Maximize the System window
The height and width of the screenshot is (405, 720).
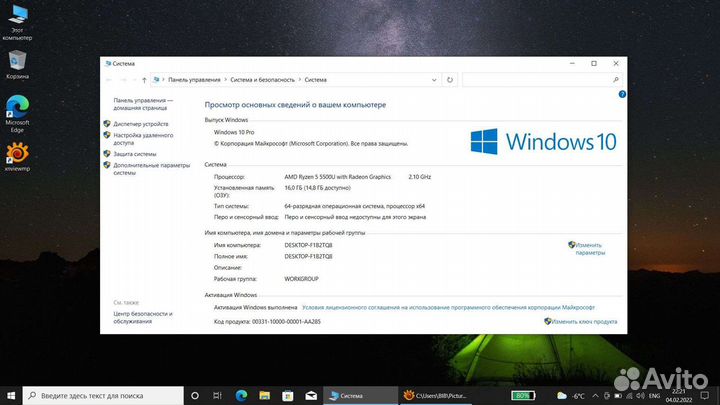tap(594, 63)
